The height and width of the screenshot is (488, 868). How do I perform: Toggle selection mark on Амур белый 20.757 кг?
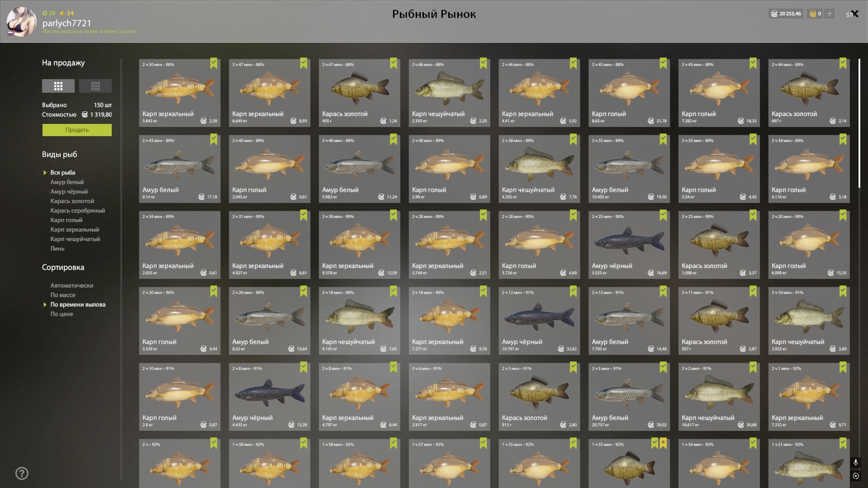663,367
